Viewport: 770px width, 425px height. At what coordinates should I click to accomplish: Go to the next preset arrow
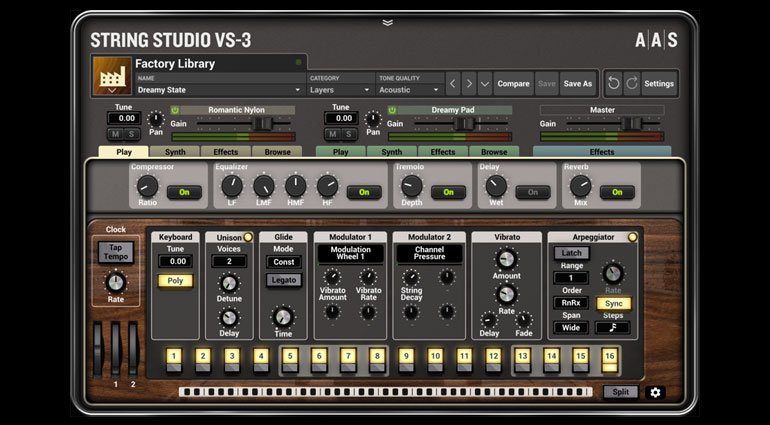tap(468, 84)
